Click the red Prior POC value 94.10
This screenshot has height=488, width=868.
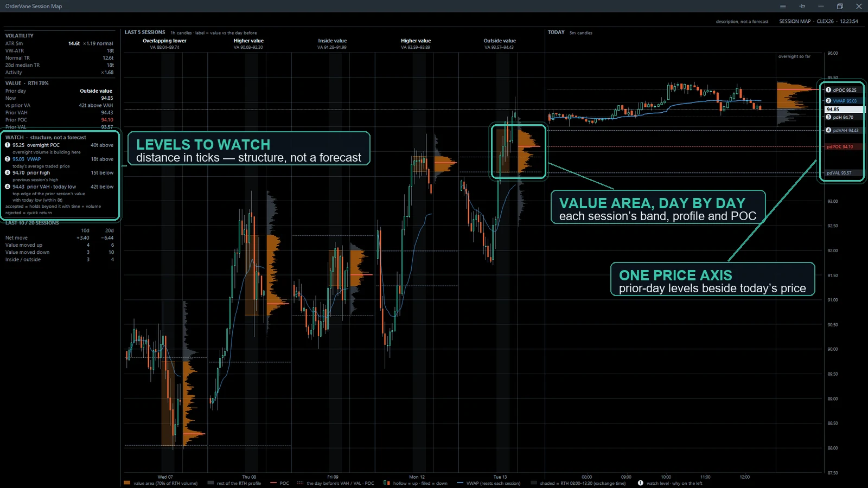[x=107, y=120]
